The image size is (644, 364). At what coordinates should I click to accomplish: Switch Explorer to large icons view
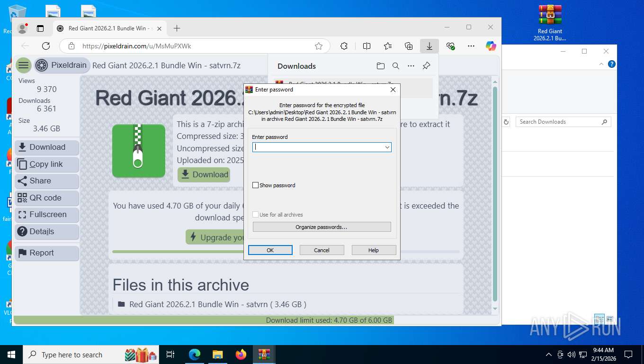pos(610,319)
